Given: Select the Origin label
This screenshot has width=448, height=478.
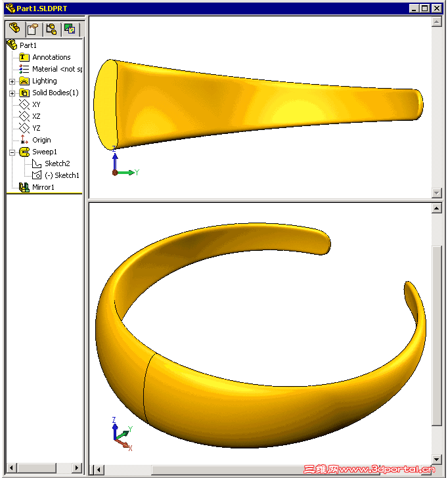Looking at the screenshot, I should tap(41, 141).
